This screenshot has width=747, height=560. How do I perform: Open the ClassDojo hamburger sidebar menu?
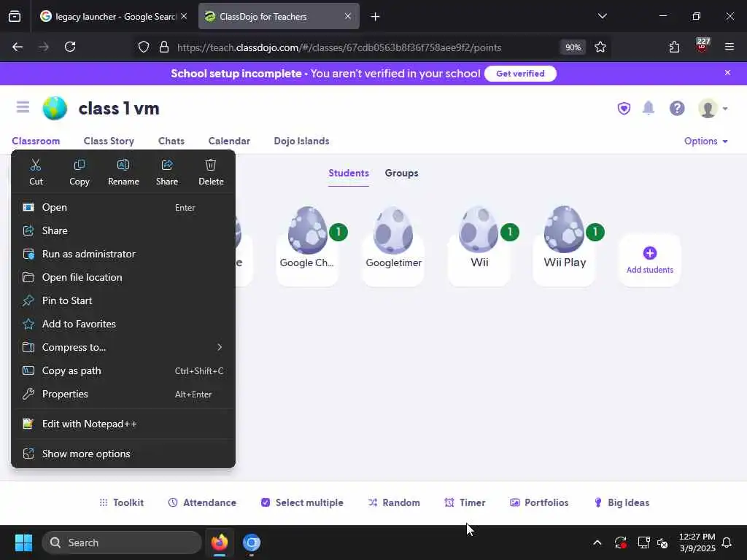23,107
